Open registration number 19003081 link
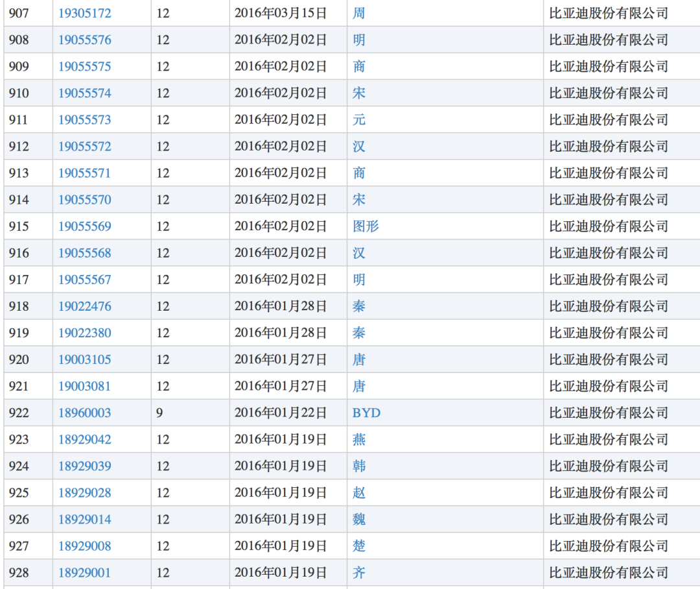Screen dimensions: 700x589 [x=85, y=386]
